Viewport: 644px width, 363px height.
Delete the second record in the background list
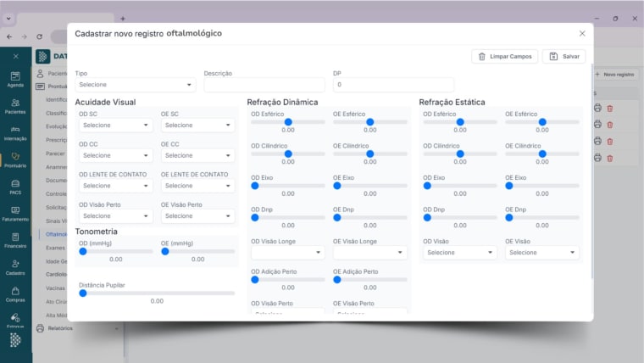(x=610, y=124)
